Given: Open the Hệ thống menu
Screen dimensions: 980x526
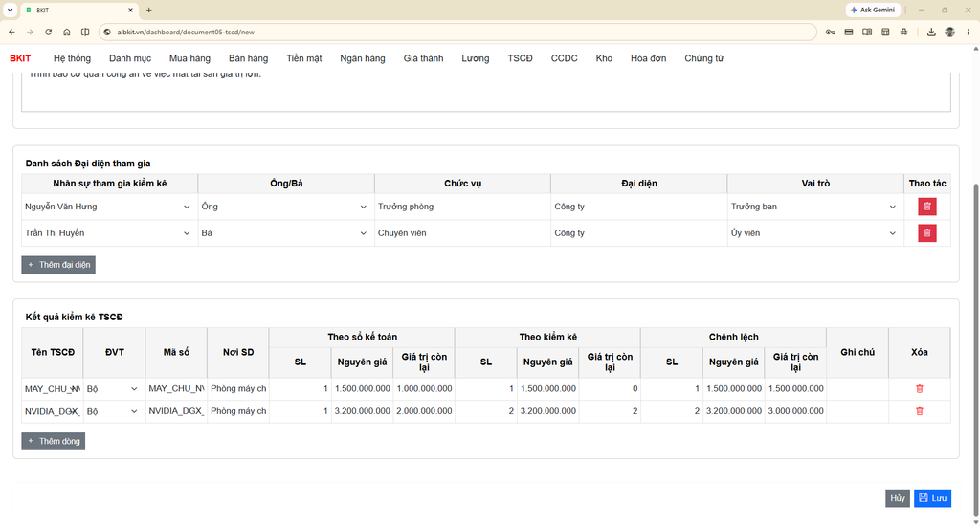Looking at the screenshot, I should point(72,58).
